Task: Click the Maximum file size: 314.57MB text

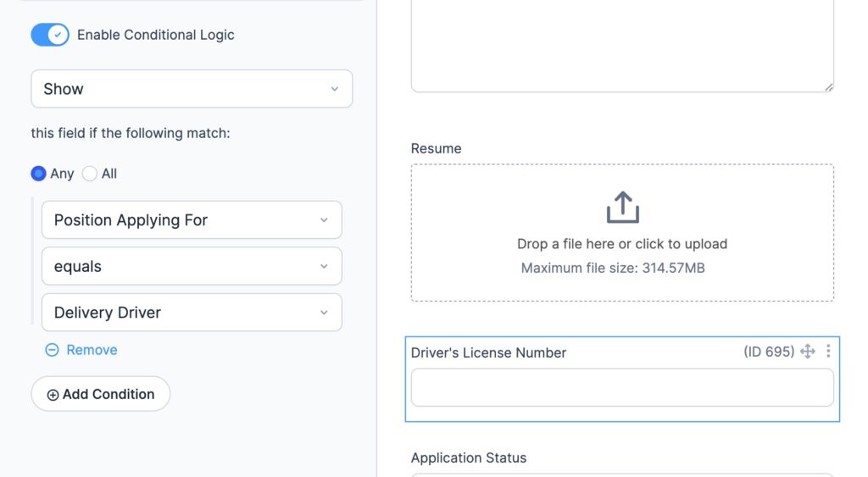Action: click(x=613, y=269)
